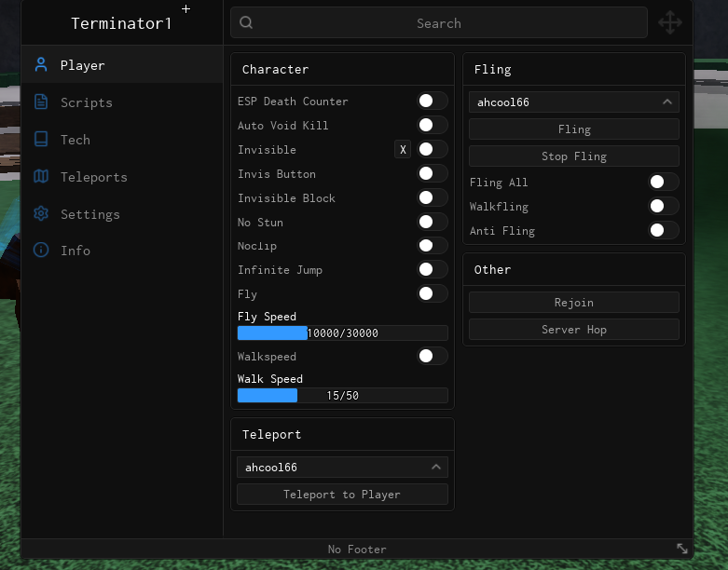
Task: Switch to the Scripts tab
Action: pyautogui.click(x=122, y=102)
